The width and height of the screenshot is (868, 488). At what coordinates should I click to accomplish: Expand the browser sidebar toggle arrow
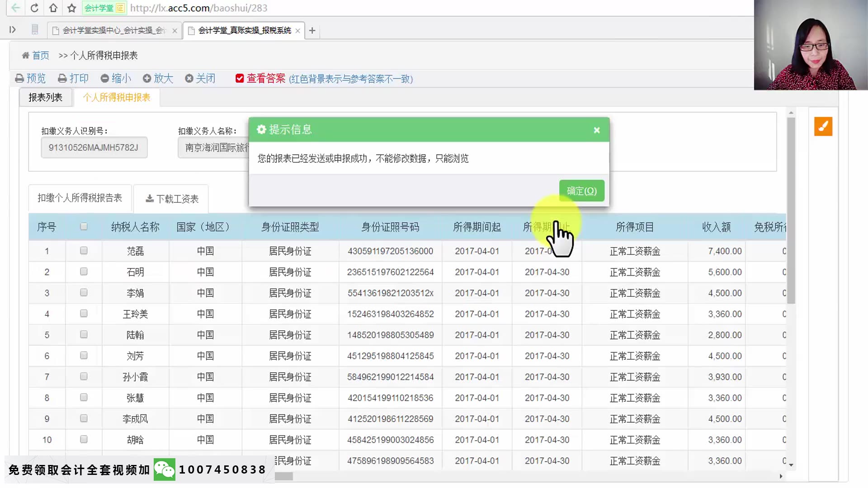[x=13, y=30]
